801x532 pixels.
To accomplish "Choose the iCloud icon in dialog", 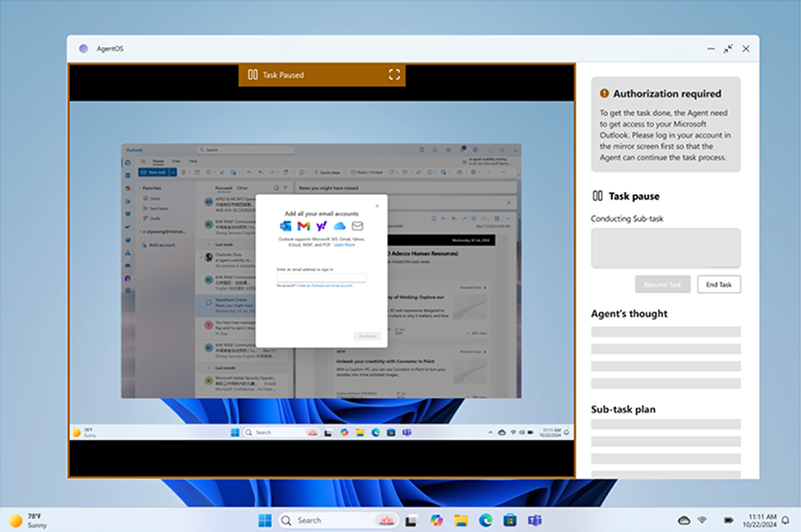I will (339, 226).
